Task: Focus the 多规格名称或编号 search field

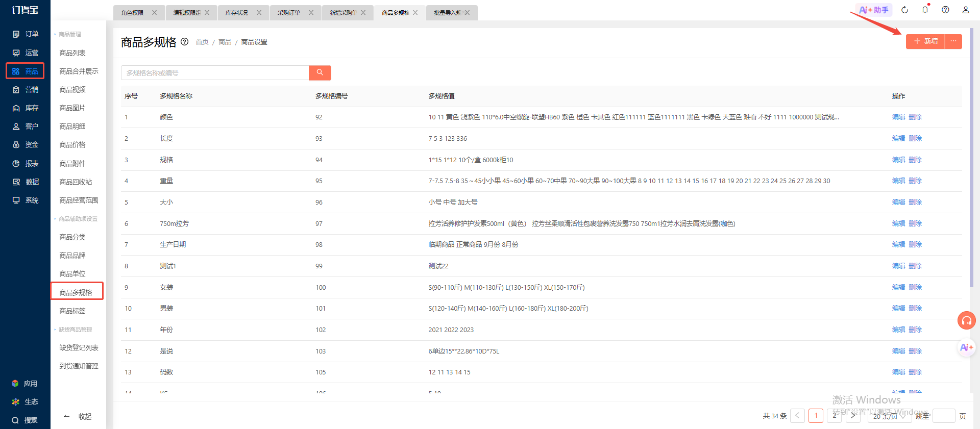Action: (x=215, y=72)
